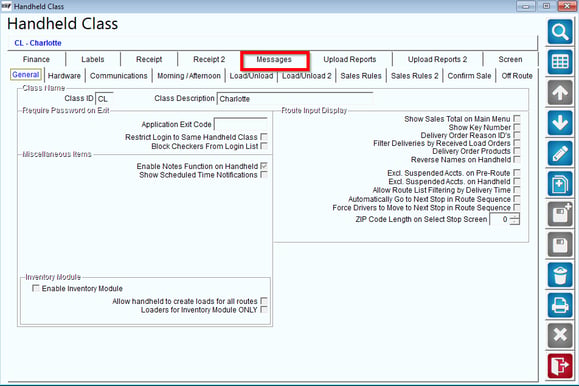Click the Handheld Class title bar app icon
The image size is (579, 386).
[6, 6]
